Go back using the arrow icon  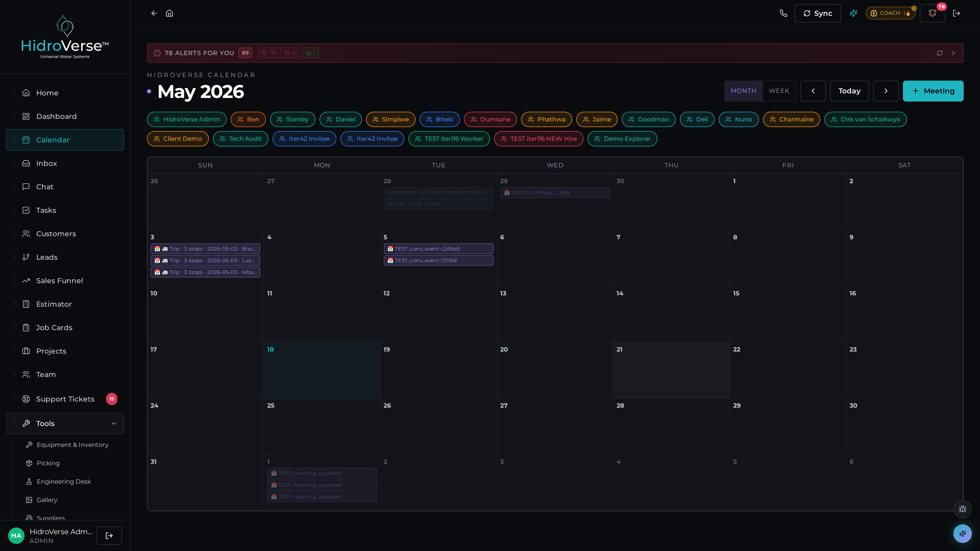[154, 13]
